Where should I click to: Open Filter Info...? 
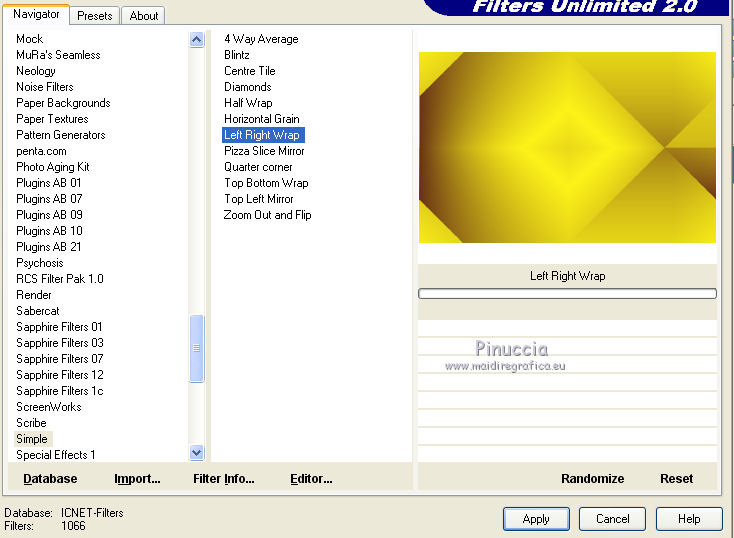click(224, 479)
